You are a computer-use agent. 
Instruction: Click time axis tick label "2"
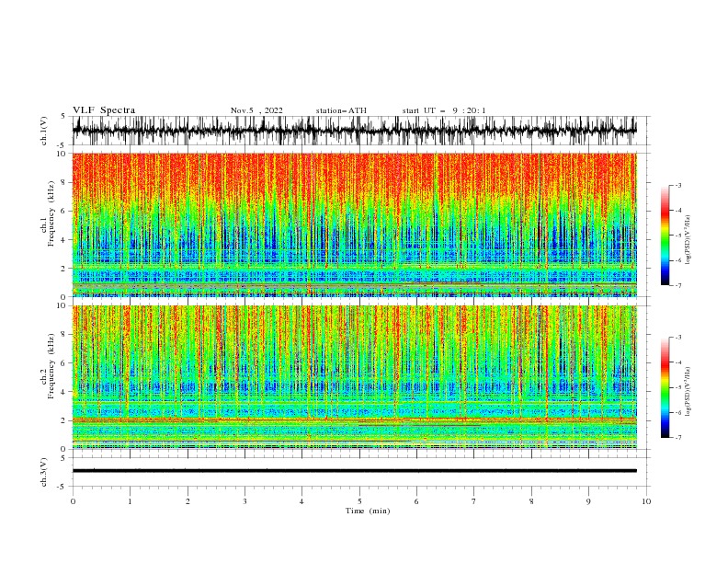pyautogui.click(x=188, y=501)
